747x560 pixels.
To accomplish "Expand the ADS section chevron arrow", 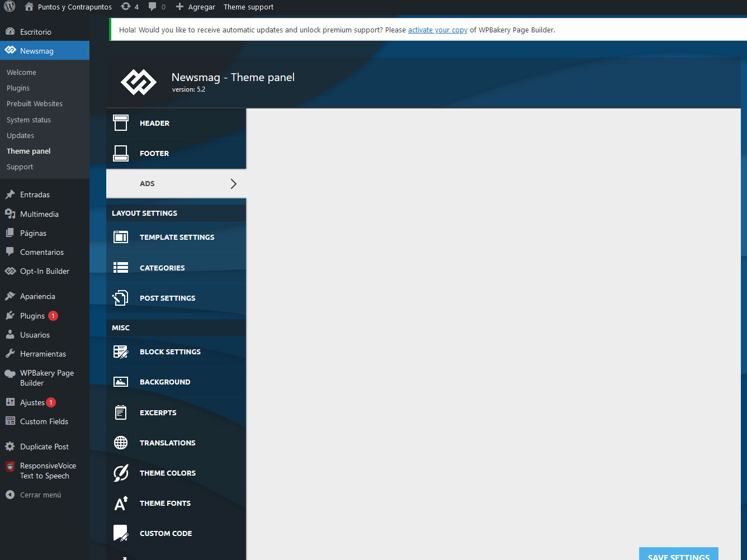I will click(x=234, y=184).
